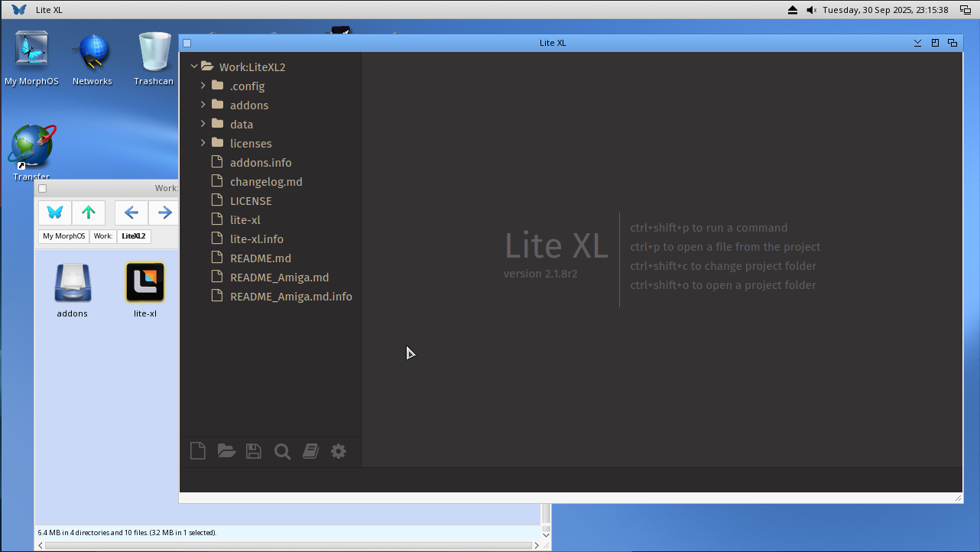Select the LiteXL2 breadcrumb tab
The width and height of the screenshot is (980, 552).
(134, 236)
